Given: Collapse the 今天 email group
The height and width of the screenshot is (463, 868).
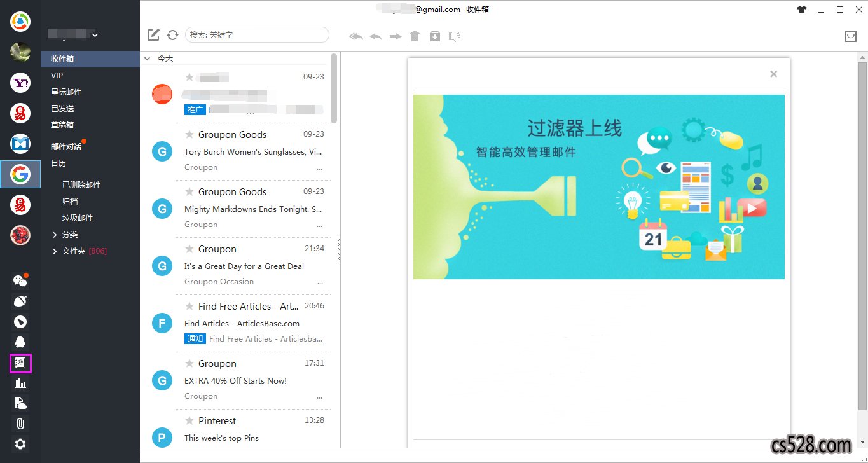Looking at the screenshot, I should (148, 58).
